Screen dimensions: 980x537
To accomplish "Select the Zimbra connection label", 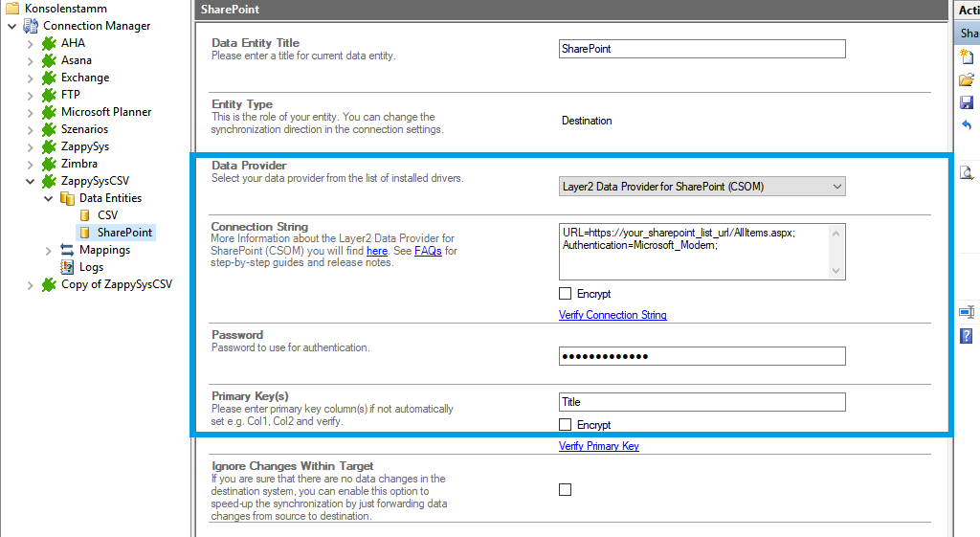I will [79, 163].
